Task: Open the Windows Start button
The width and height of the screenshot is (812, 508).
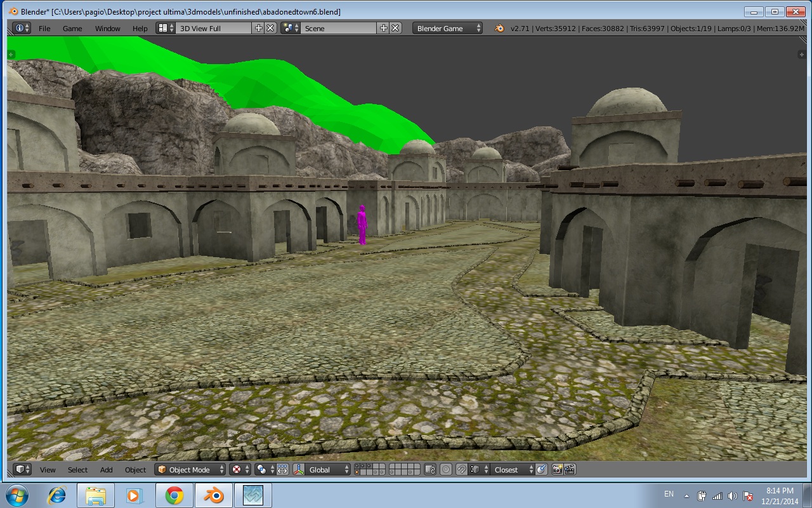Action: [16, 495]
